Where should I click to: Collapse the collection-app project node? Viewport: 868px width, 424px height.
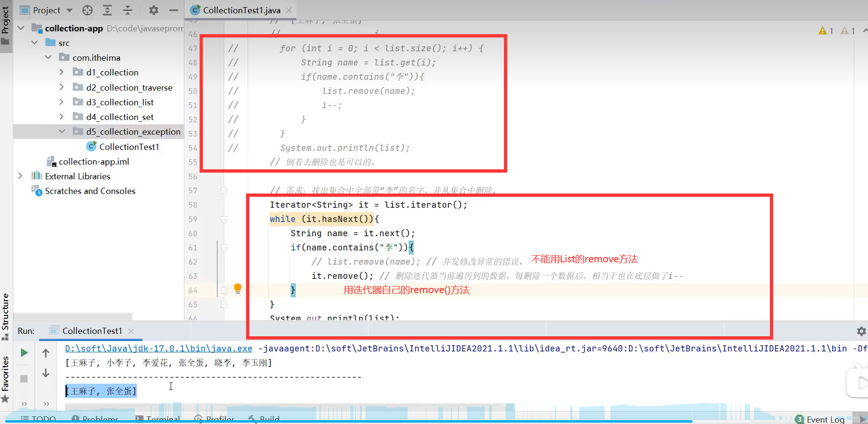pos(21,28)
